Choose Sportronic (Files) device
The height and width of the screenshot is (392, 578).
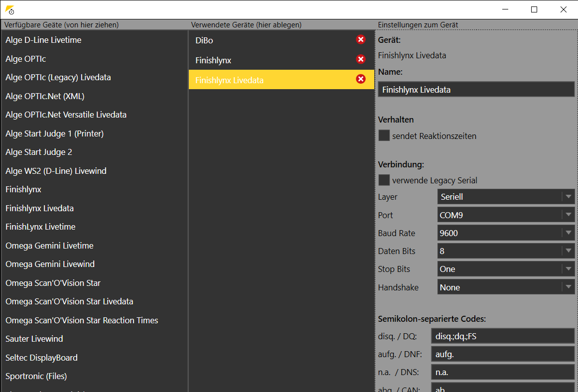(x=94, y=376)
